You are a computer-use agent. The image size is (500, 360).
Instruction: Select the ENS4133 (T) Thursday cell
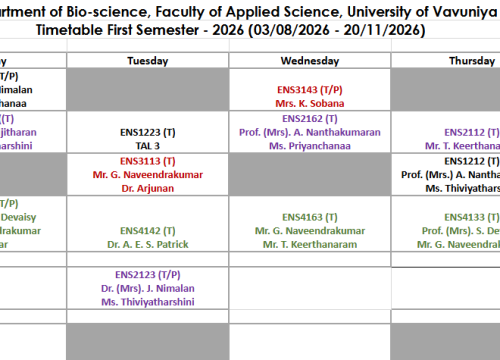pos(446,224)
